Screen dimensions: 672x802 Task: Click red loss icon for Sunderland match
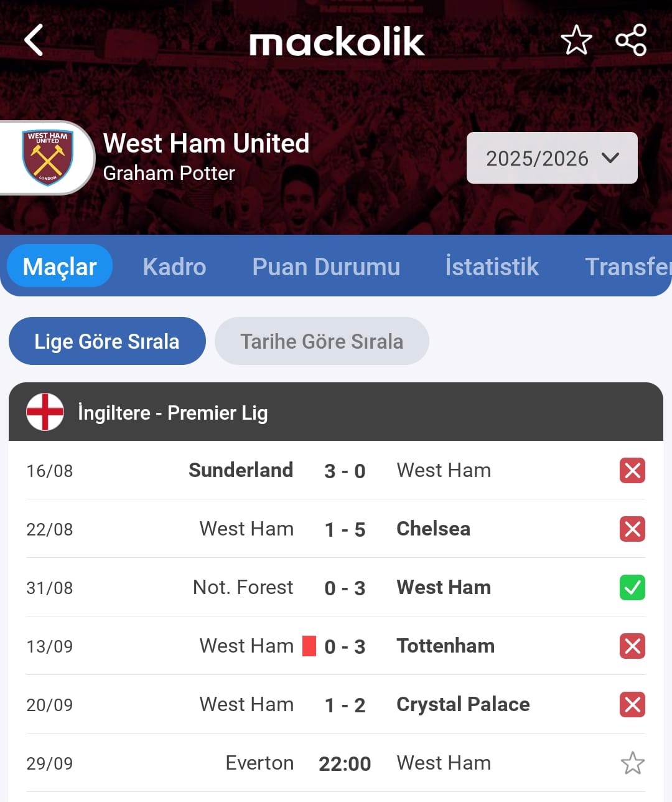632,471
